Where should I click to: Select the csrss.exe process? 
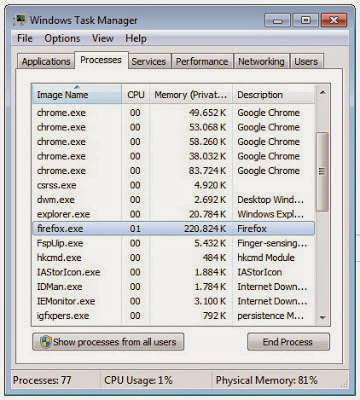(173, 185)
